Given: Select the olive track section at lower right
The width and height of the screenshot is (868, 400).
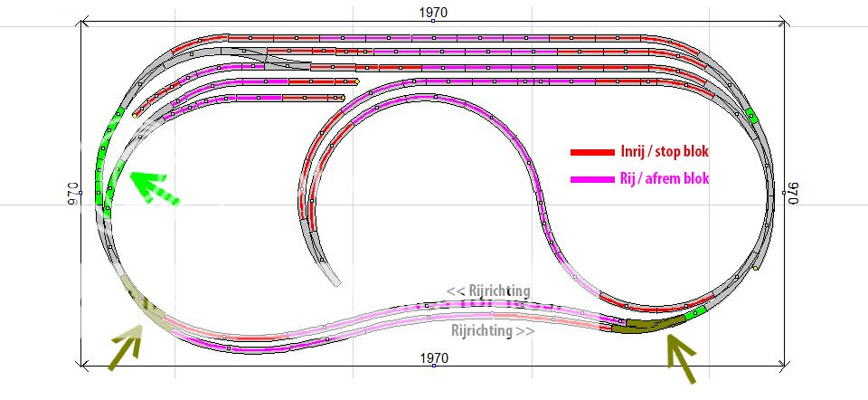Looking at the screenshot, I should point(646,324).
